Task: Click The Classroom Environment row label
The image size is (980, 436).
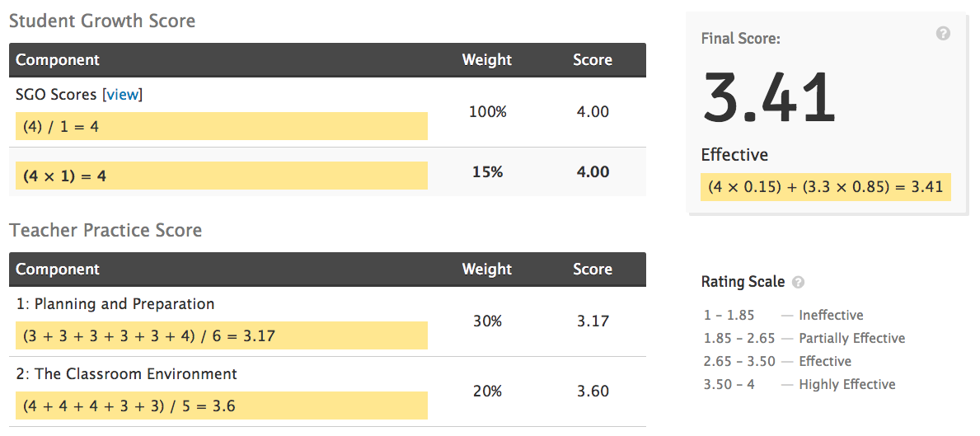Action: (127, 374)
